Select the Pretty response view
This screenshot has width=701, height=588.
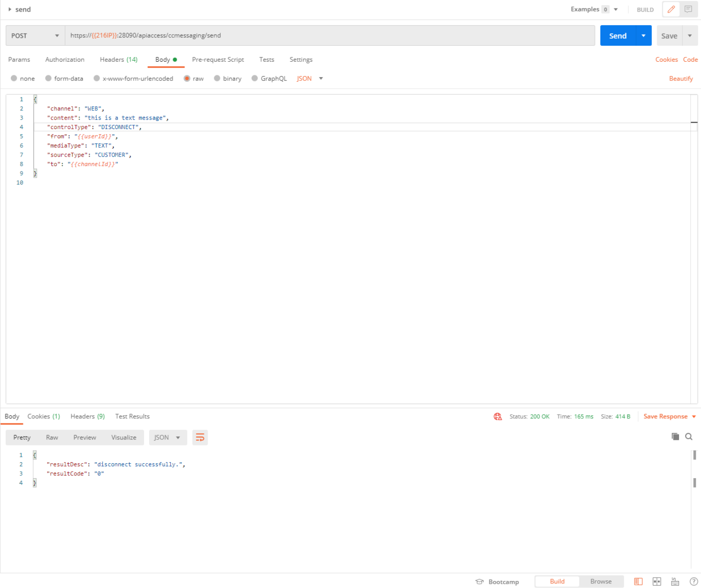[22, 437]
